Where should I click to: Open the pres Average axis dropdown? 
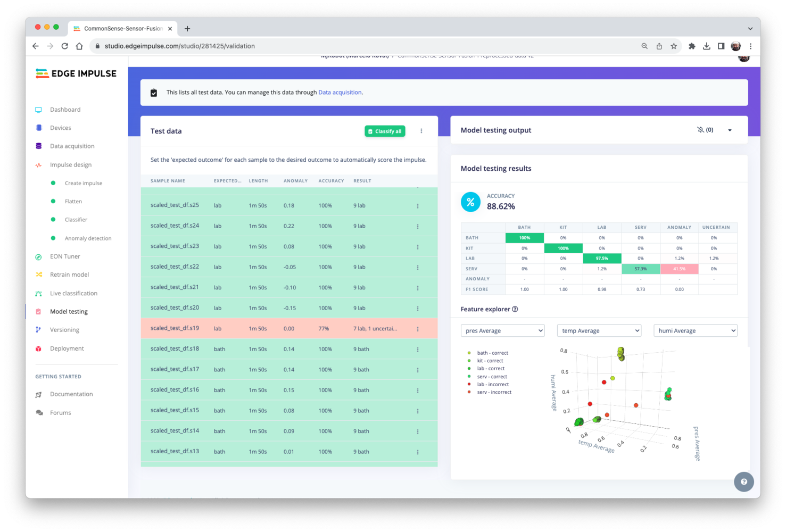pyautogui.click(x=502, y=331)
